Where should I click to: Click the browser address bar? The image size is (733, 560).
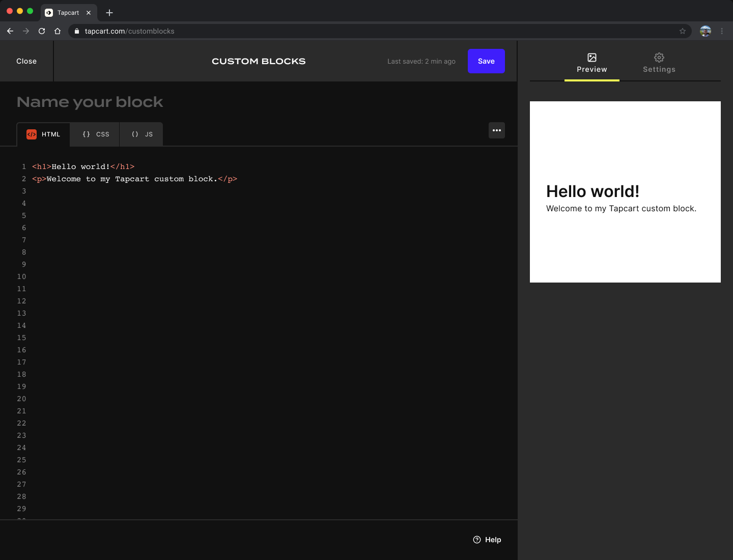379,31
